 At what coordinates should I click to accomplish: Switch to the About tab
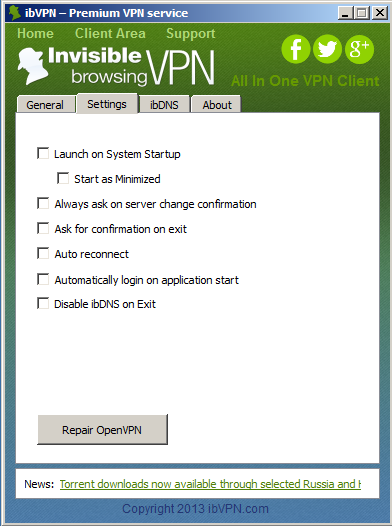(x=216, y=105)
